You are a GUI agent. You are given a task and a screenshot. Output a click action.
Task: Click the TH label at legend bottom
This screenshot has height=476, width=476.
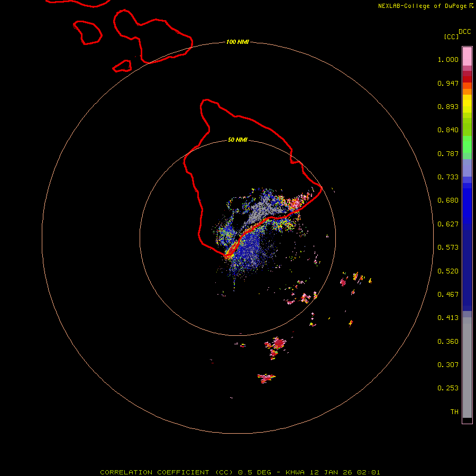coord(454,411)
